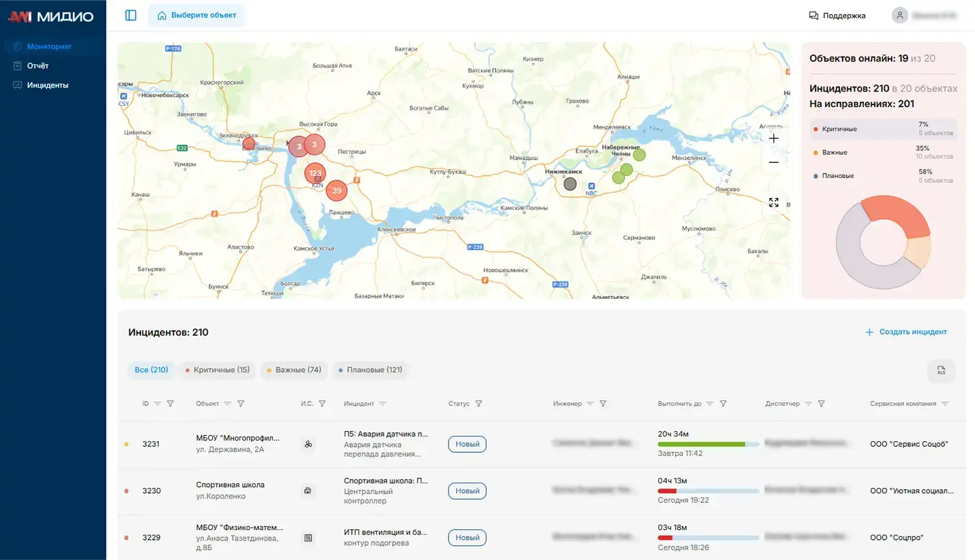Filter by Плановые (121) tab
The image size is (975, 560).
tap(370, 370)
